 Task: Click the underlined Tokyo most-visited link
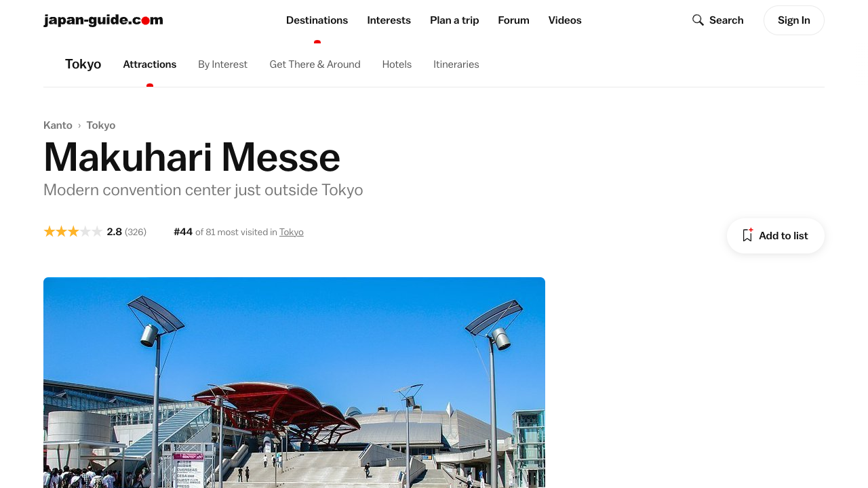[292, 232]
